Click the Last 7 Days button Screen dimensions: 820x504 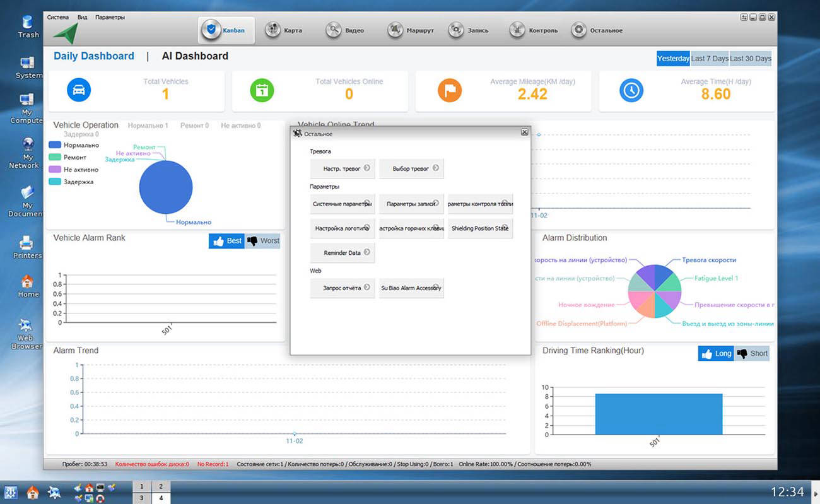710,59
